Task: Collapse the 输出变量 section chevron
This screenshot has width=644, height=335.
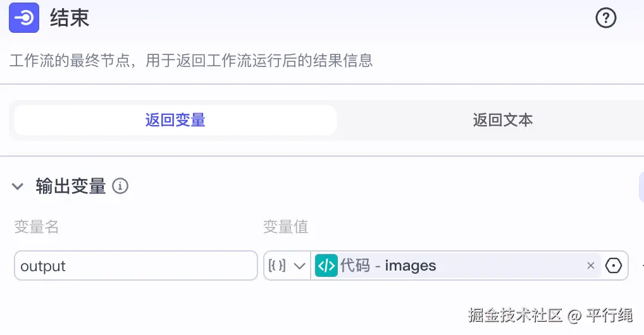Action: coord(18,186)
